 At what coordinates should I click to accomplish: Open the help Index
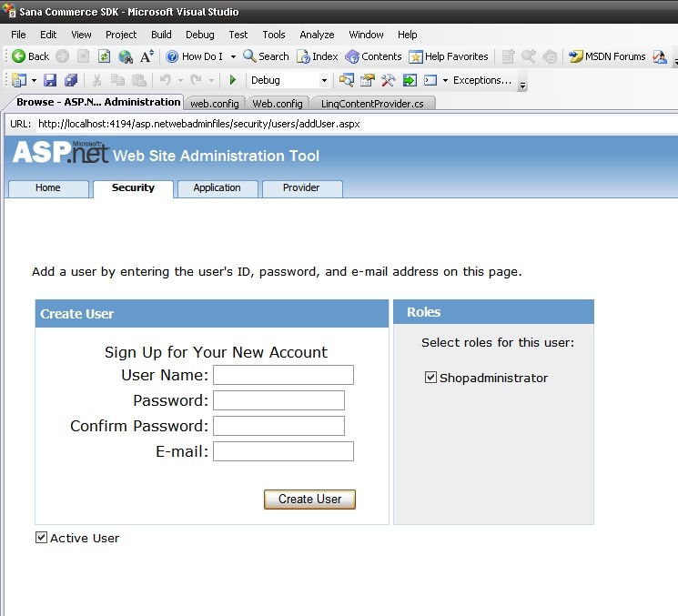(x=318, y=56)
